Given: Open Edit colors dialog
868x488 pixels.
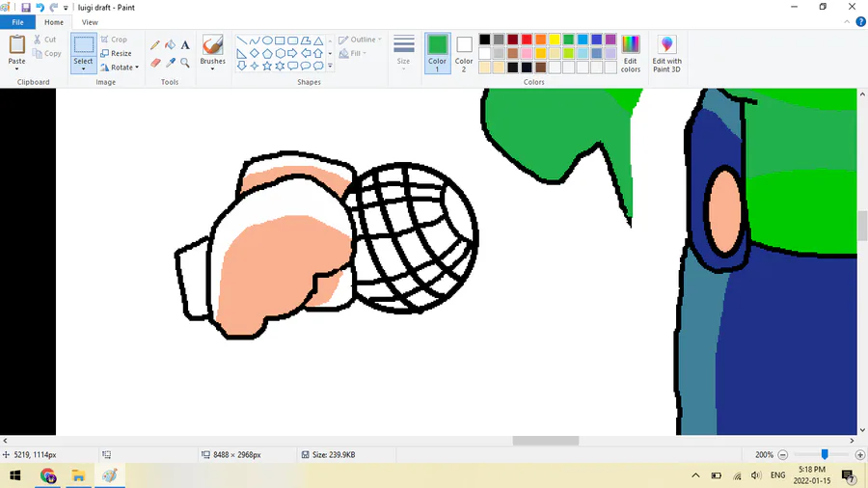Looking at the screenshot, I should (x=631, y=53).
